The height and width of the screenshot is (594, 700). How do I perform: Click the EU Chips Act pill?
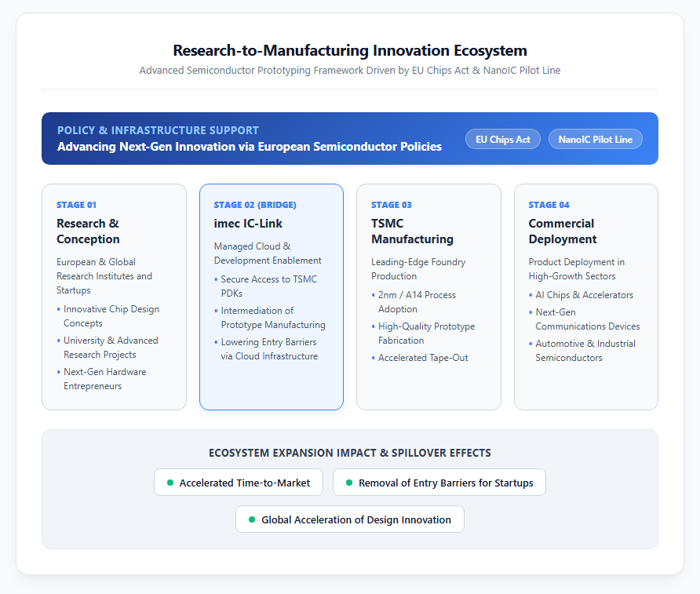click(503, 139)
